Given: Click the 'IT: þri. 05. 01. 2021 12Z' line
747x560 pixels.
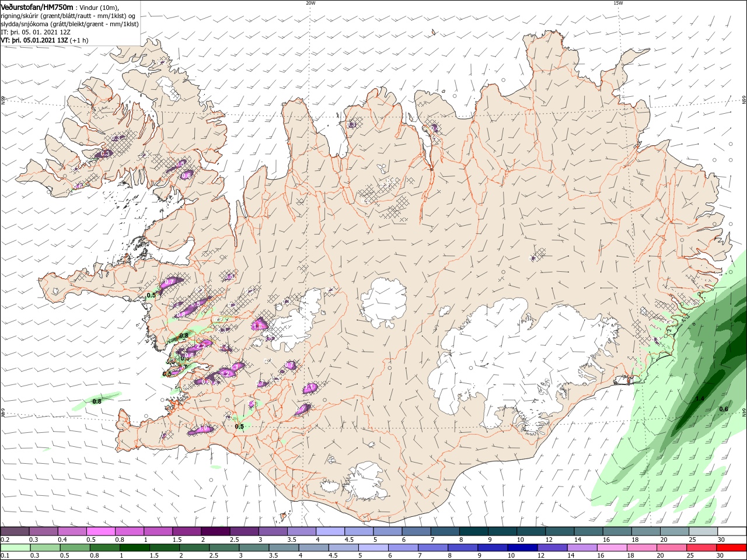Looking at the screenshot, I should tap(36, 32).
